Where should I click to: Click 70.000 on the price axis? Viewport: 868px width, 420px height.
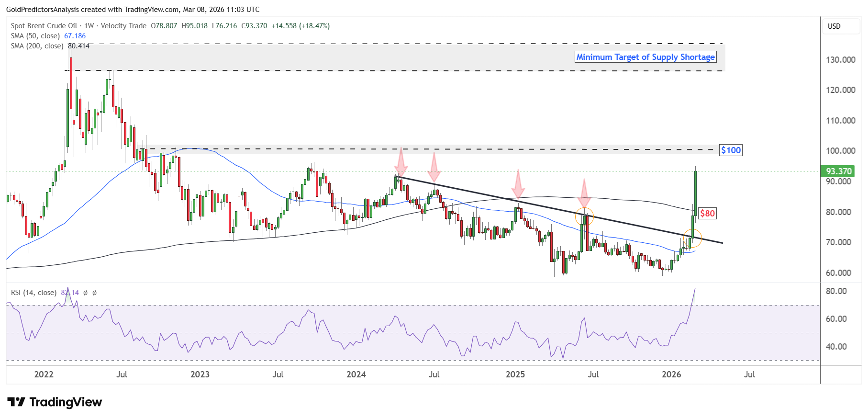[x=839, y=242]
